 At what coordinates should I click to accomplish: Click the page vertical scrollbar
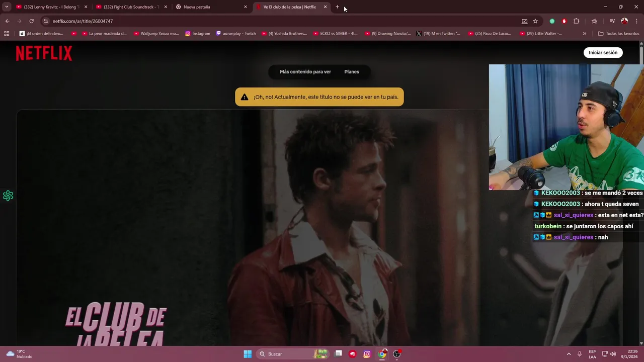tap(641, 193)
